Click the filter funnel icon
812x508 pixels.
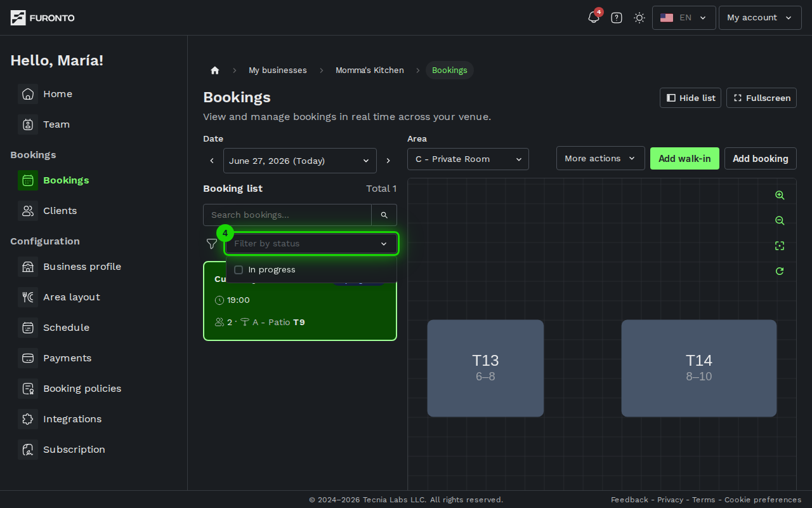pos(212,243)
